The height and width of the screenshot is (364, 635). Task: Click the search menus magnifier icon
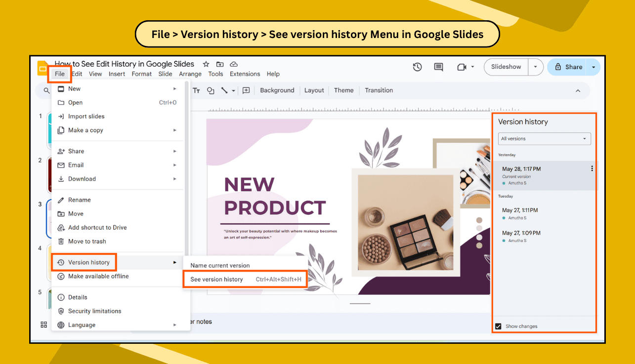coord(46,90)
